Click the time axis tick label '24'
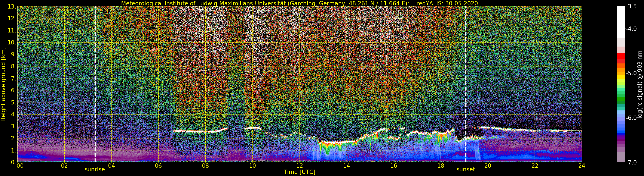The width and height of the screenshot is (644, 176). tap(582, 166)
